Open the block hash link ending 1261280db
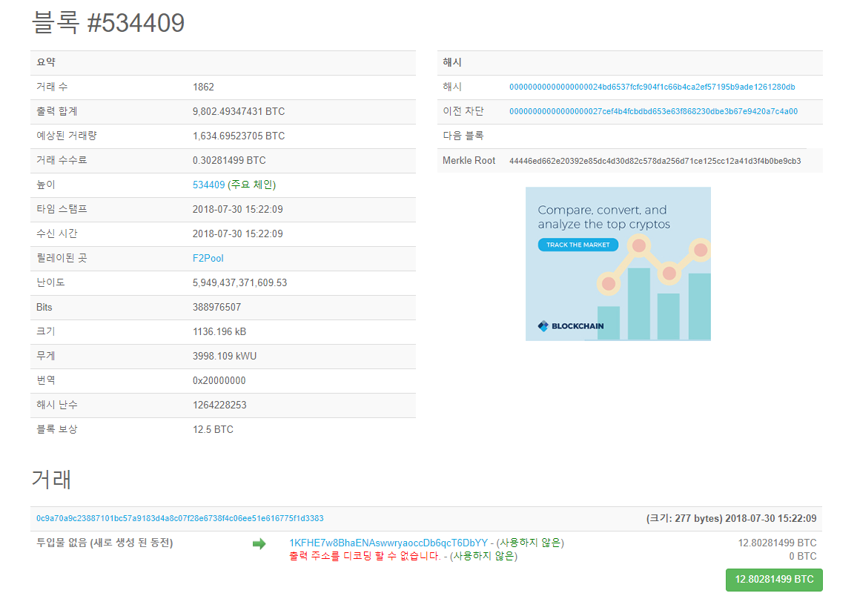Screen dimensions: 857x616 pyautogui.click(x=652, y=87)
